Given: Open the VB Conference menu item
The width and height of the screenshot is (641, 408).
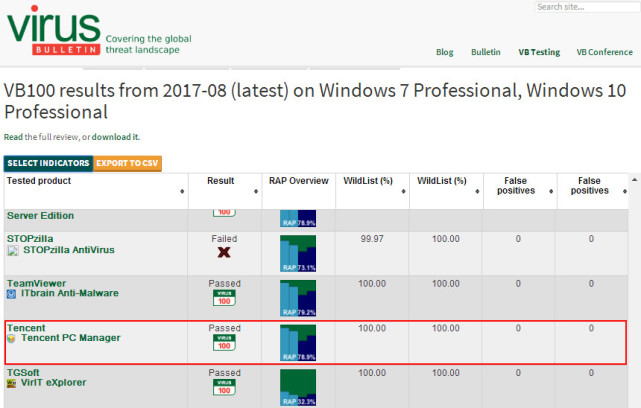Looking at the screenshot, I should (x=604, y=52).
